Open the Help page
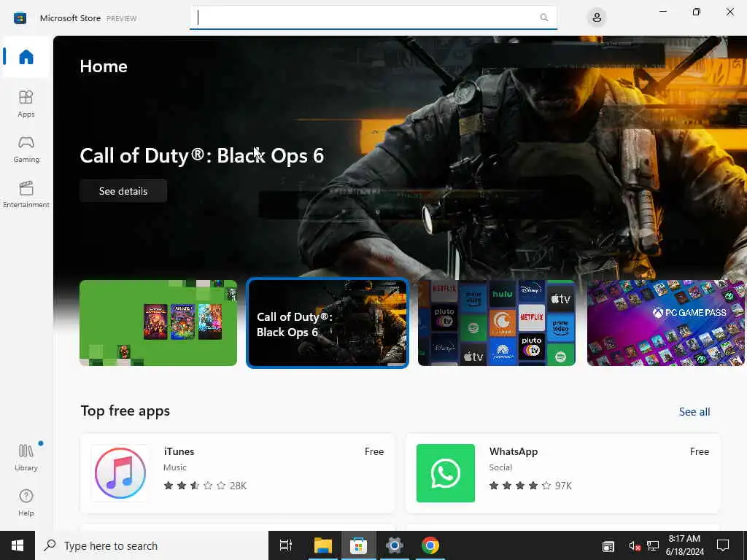The image size is (747, 560). [26, 503]
